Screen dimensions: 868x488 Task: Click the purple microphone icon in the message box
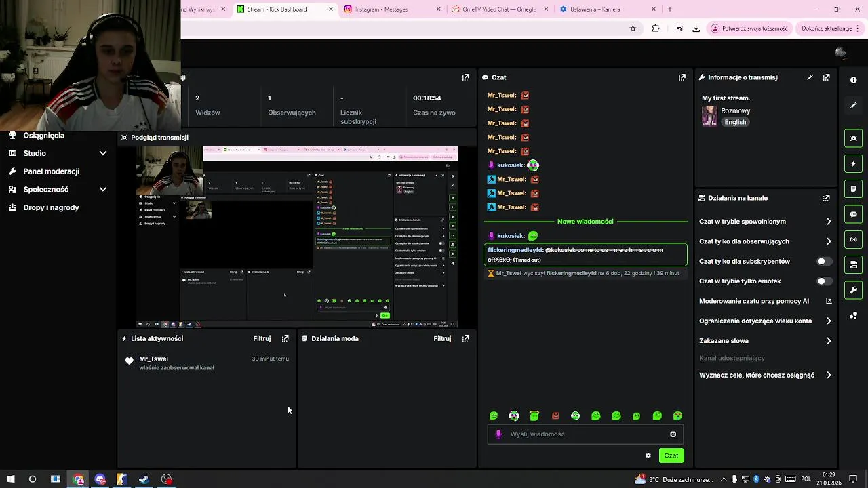pos(498,434)
